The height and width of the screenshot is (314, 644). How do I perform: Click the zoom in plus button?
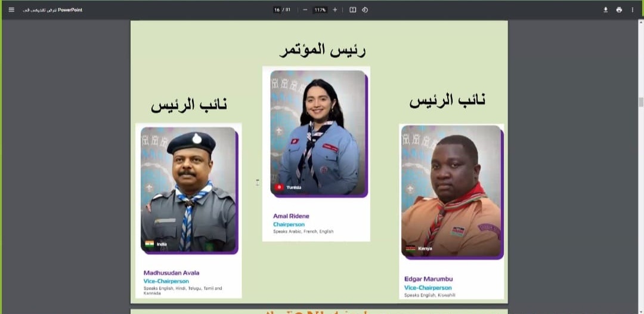335,10
